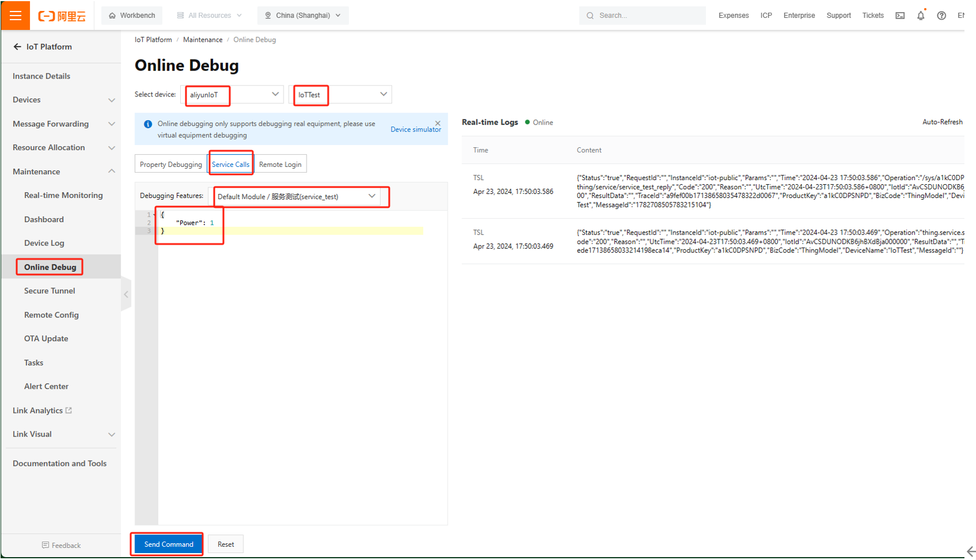Click the help question mark icon
The height and width of the screenshot is (560, 976).
point(941,16)
